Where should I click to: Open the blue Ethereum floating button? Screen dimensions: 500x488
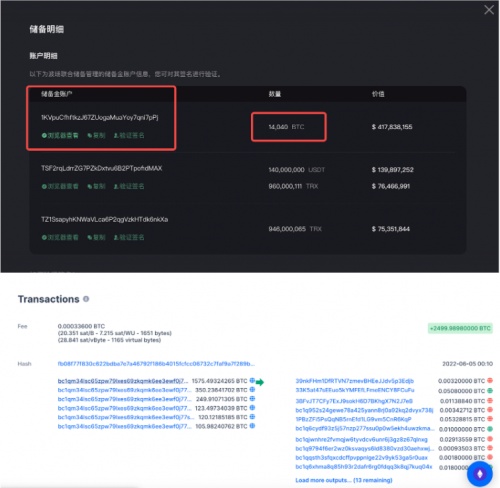(480, 474)
